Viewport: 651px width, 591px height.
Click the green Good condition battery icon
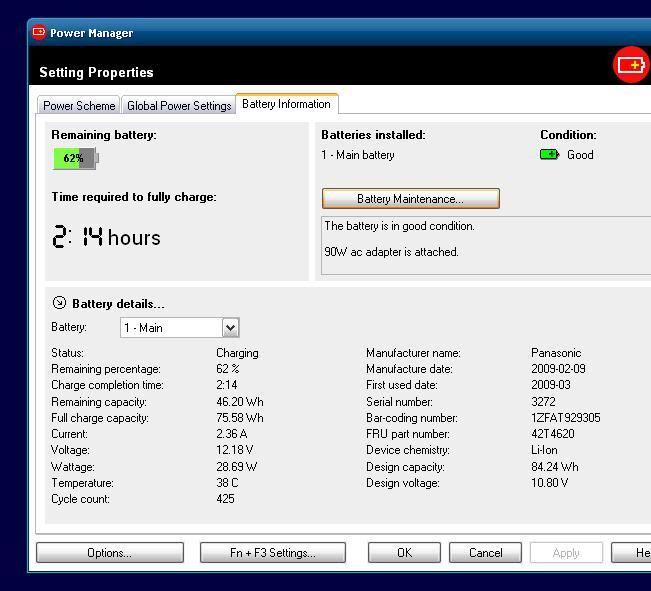(549, 155)
